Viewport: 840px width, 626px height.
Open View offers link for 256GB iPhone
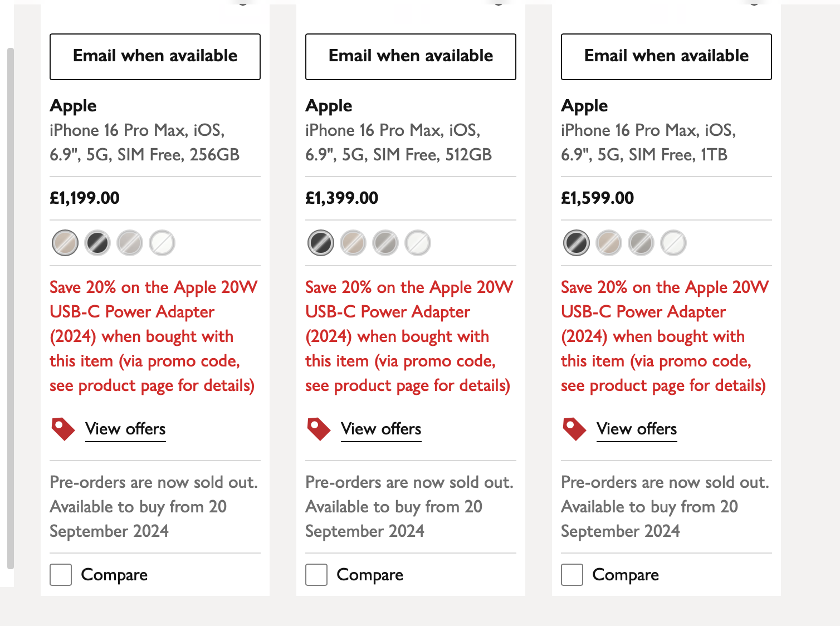125,429
